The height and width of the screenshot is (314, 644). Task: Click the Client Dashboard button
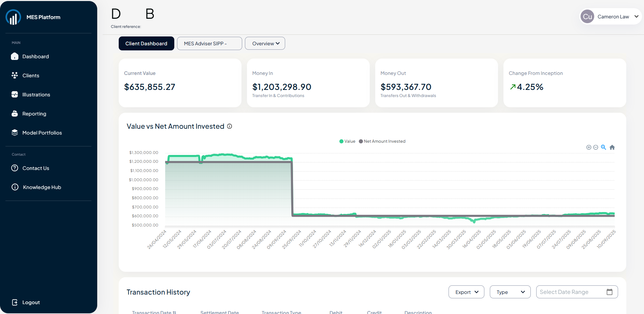coord(146,44)
